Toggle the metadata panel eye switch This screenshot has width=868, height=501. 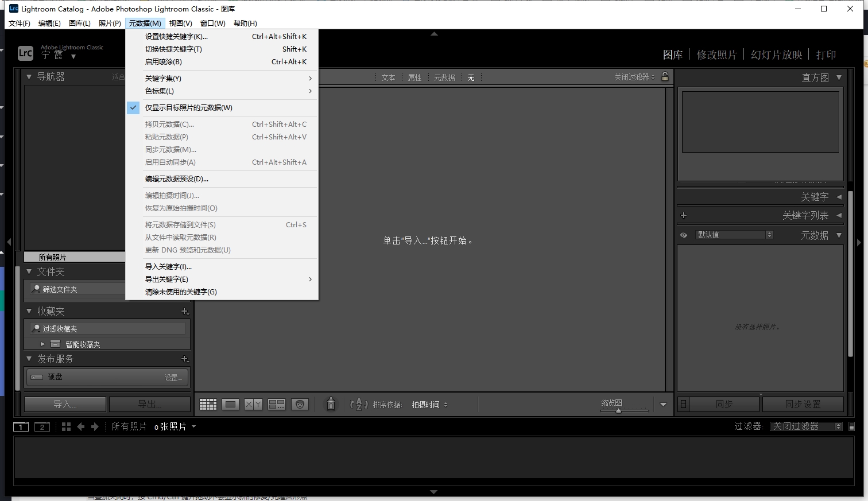684,235
